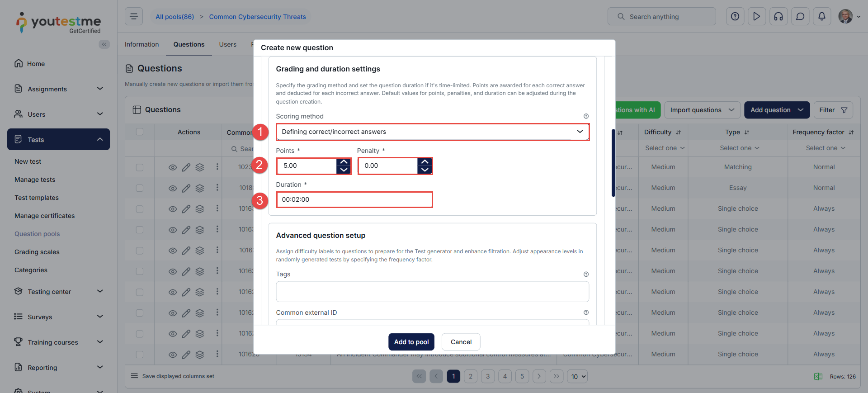Open the rows-per-page dropdown showing 10
This screenshot has height=393, width=868.
pyautogui.click(x=577, y=376)
